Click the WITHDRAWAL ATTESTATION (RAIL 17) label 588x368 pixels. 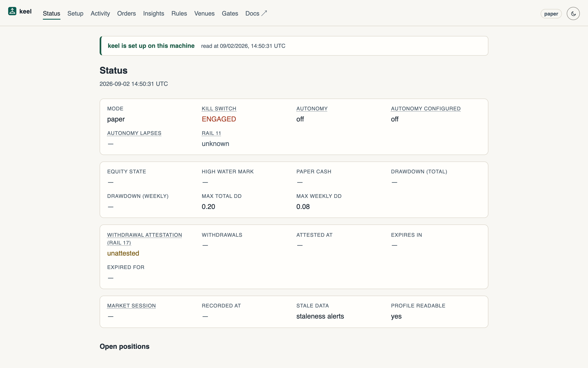tap(145, 239)
